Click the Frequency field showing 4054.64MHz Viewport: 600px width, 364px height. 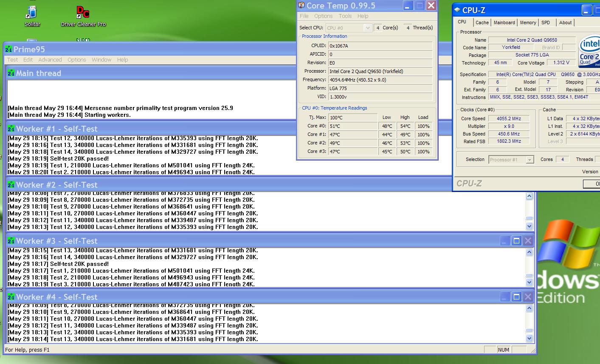380,80
